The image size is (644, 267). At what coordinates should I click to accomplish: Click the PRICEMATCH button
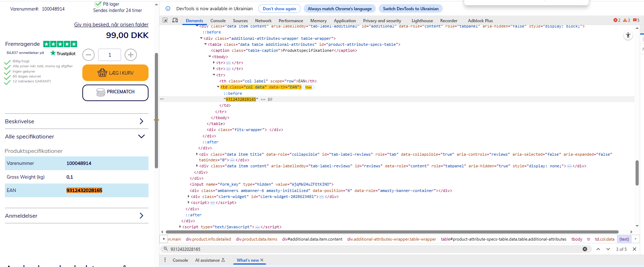(x=115, y=93)
